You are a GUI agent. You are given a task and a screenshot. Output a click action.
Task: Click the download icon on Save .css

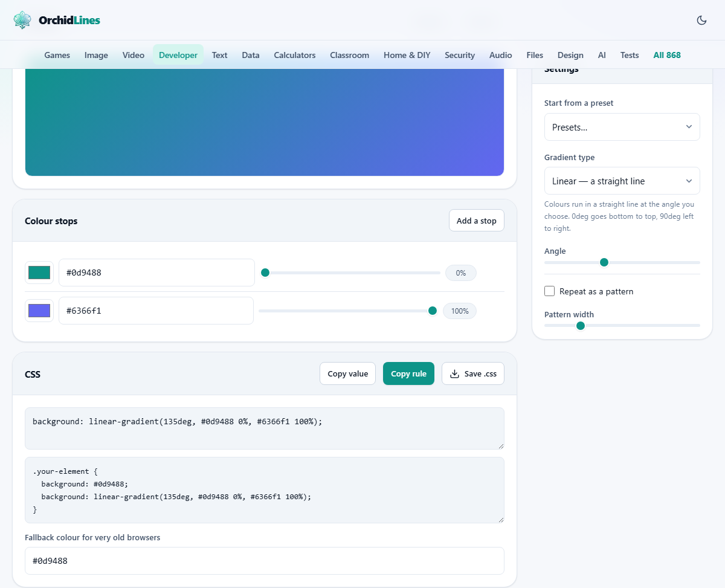[455, 373]
